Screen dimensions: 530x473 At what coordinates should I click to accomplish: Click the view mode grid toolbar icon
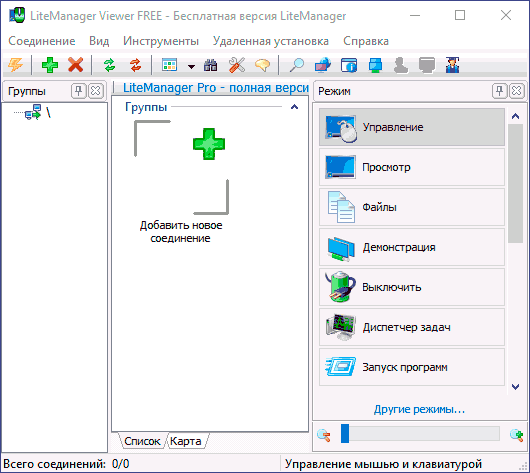point(169,65)
